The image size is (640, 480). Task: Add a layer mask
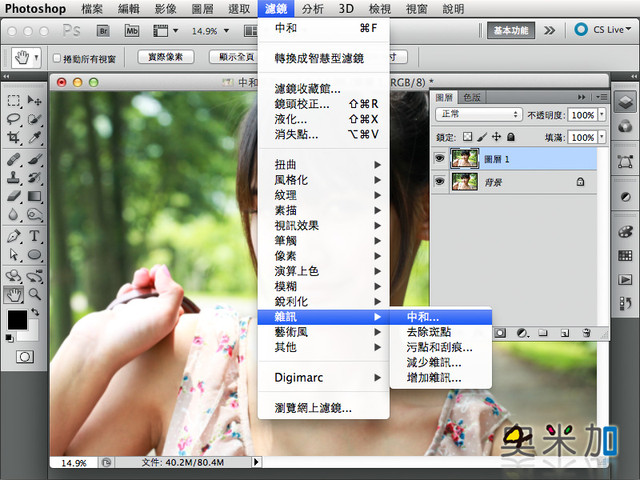(500, 333)
